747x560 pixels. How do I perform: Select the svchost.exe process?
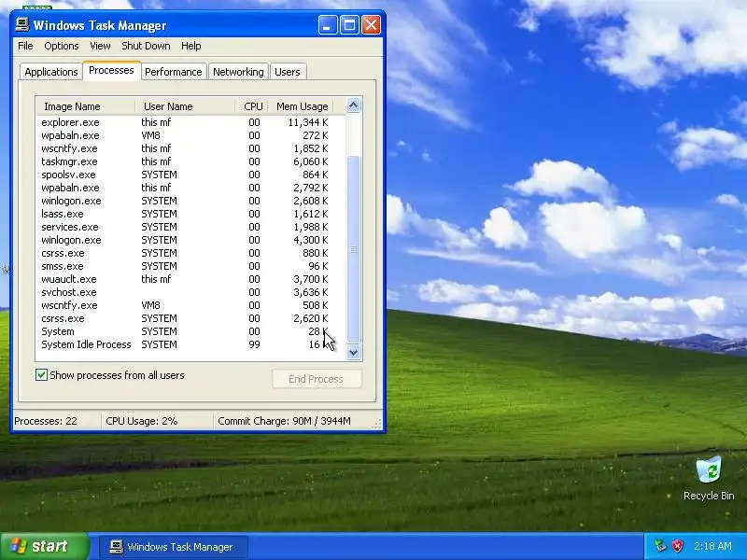(x=190, y=292)
